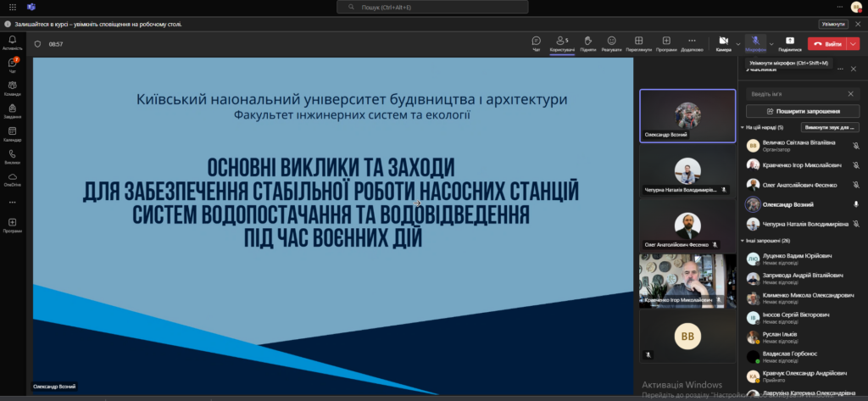
Task: Open Activity (Активність) bell in the sidebar
Action: (13, 42)
